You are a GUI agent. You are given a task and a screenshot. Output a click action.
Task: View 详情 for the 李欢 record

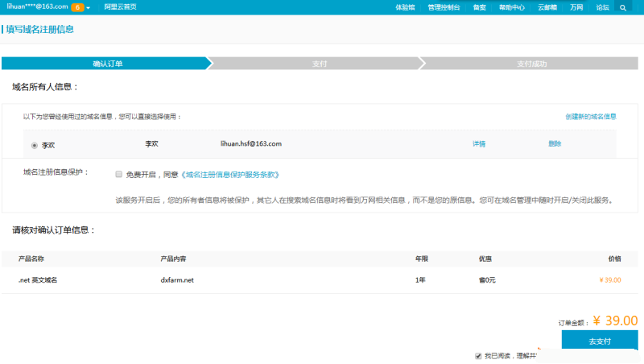(479, 144)
